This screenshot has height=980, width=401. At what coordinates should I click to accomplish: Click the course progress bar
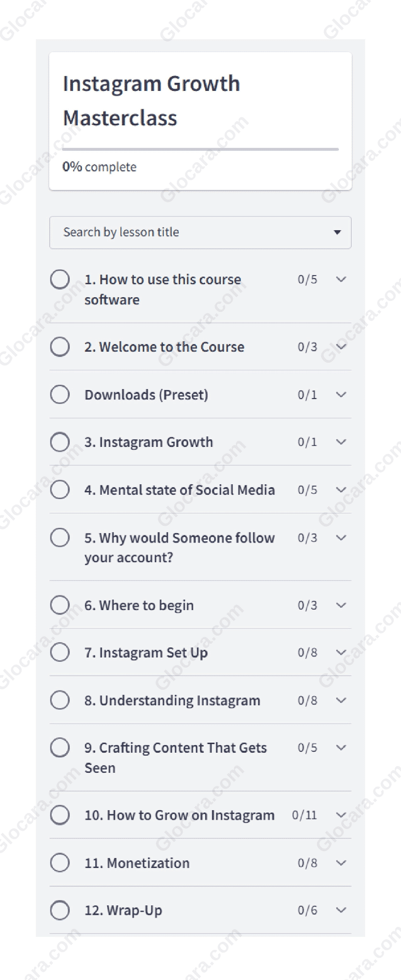200,150
